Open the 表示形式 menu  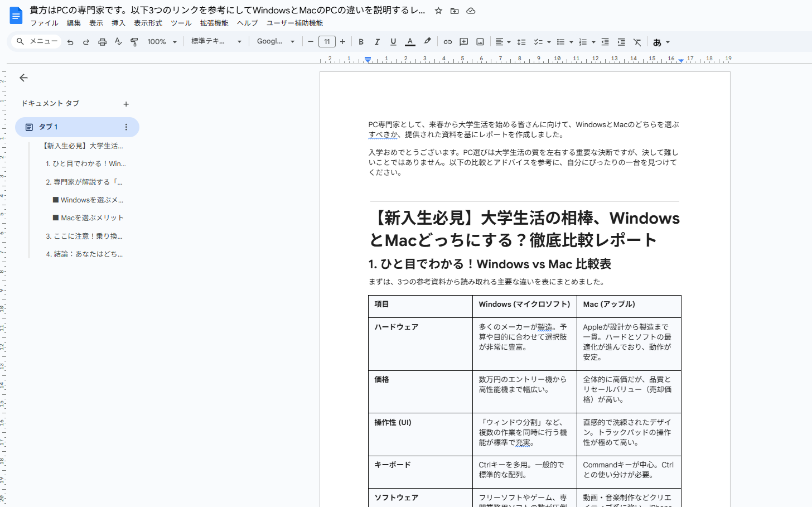point(148,23)
